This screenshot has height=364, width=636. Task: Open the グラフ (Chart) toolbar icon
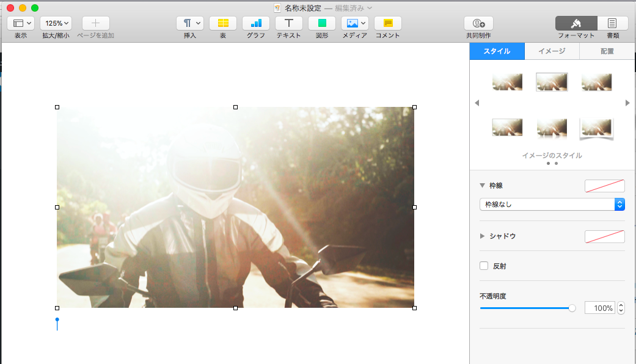[256, 23]
